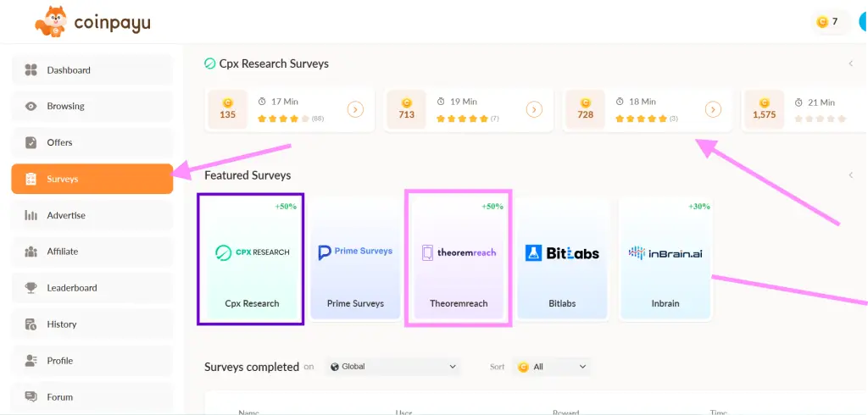The height and width of the screenshot is (415, 868).
Task: Click the coinpayu squirrel logo
Action: 49,22
